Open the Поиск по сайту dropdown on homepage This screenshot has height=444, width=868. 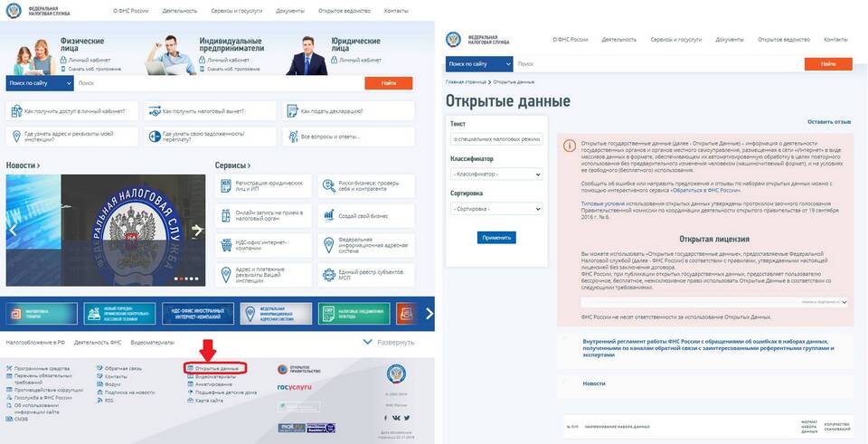click(40, 83)
